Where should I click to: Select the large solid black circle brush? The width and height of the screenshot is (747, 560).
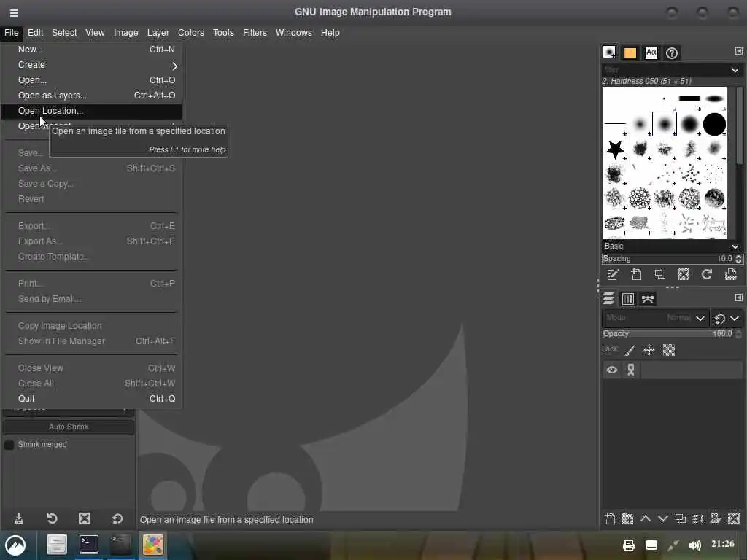coord(714,124)
